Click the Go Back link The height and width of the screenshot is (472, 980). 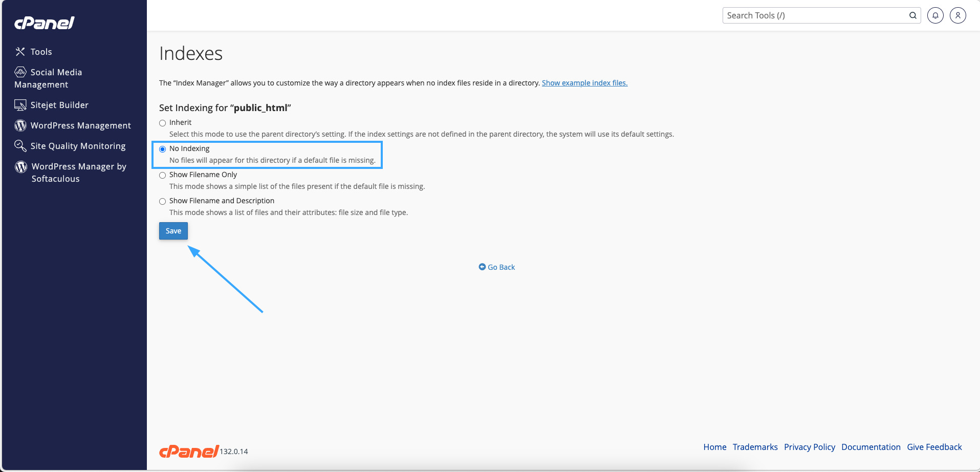[497, 267]
